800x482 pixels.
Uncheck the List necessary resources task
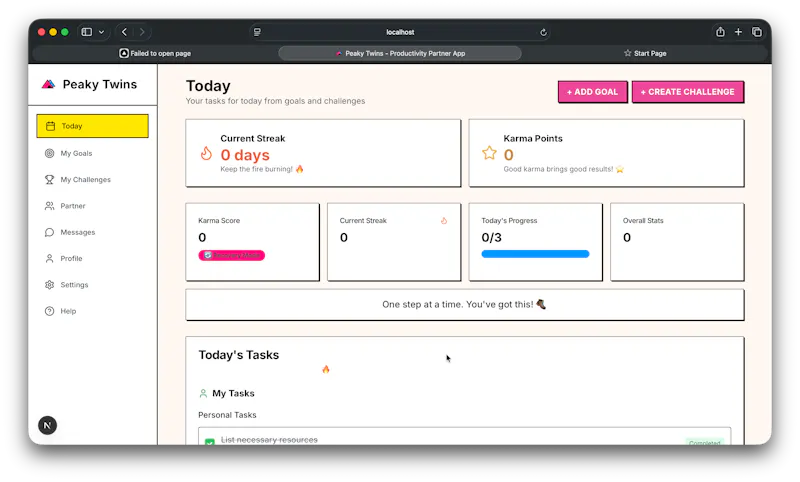(210, 442)
